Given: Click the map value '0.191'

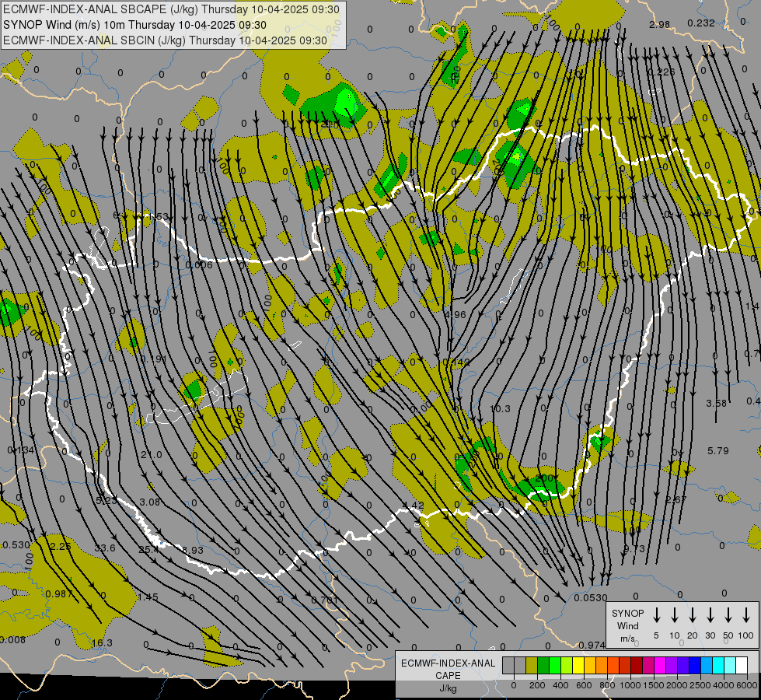Looking at the screenshot, I should tap(154, 359).
